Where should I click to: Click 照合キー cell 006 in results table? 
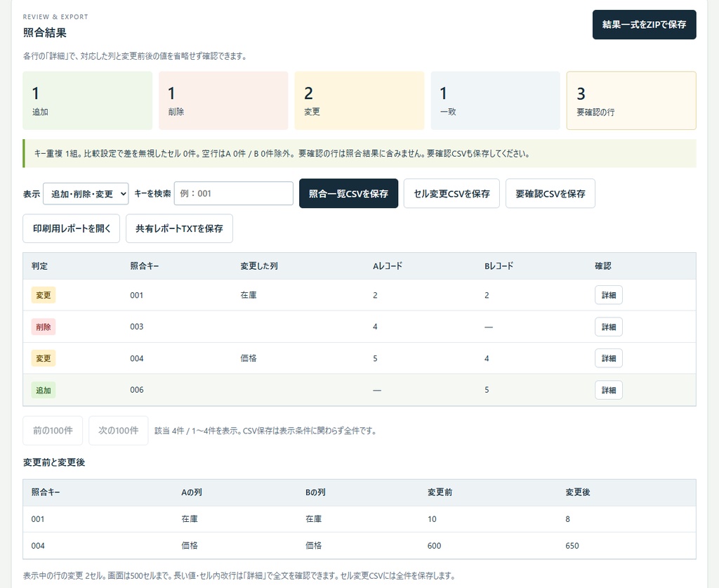[x=137, y=390]
